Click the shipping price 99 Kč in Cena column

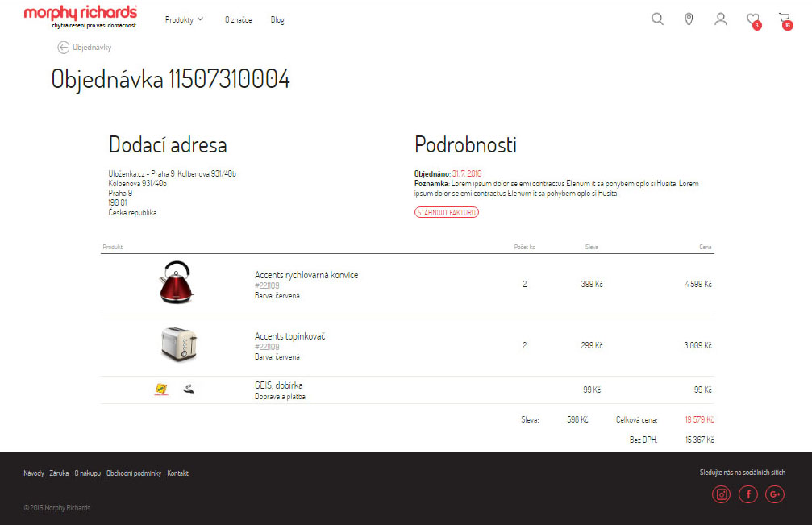pos(702,390)
